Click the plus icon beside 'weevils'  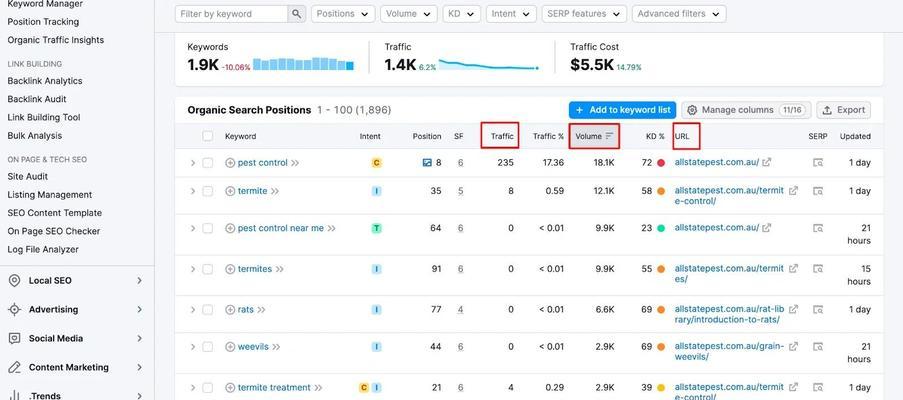[x=230, y=347]
